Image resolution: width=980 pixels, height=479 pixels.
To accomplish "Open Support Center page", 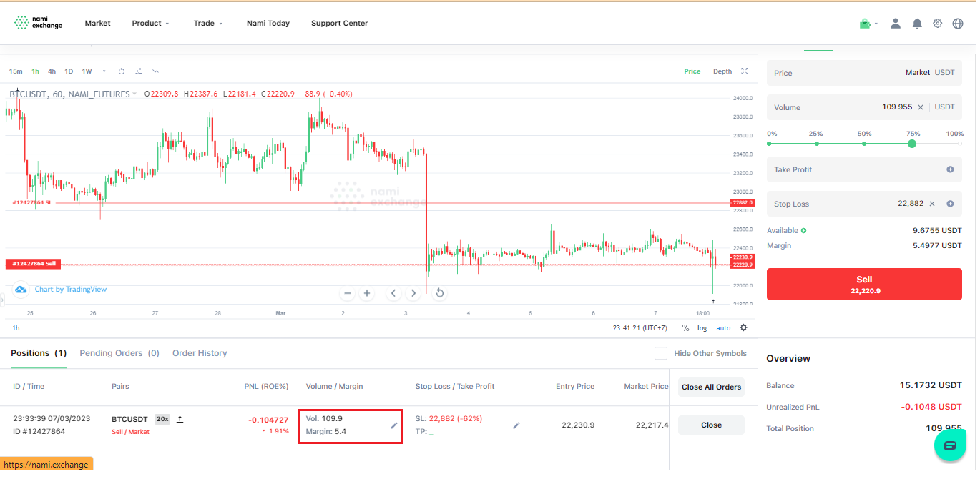I will click(x=340, y=24).
